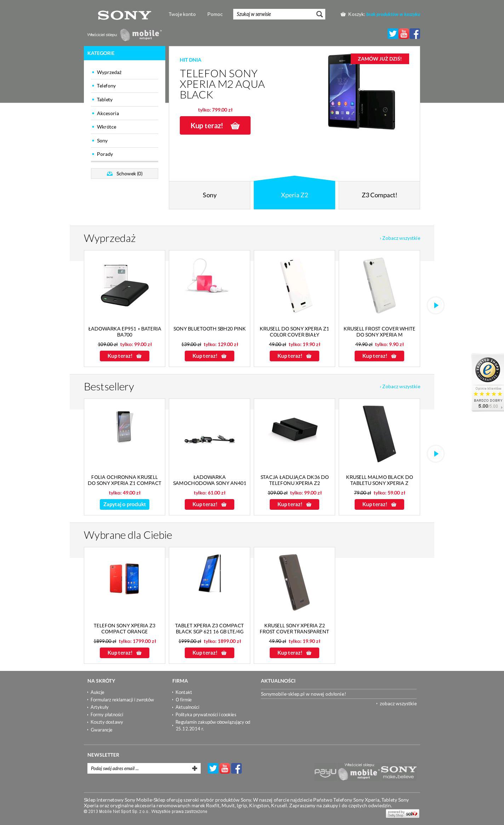Click the search magnifier icon

tap(319, 14)
